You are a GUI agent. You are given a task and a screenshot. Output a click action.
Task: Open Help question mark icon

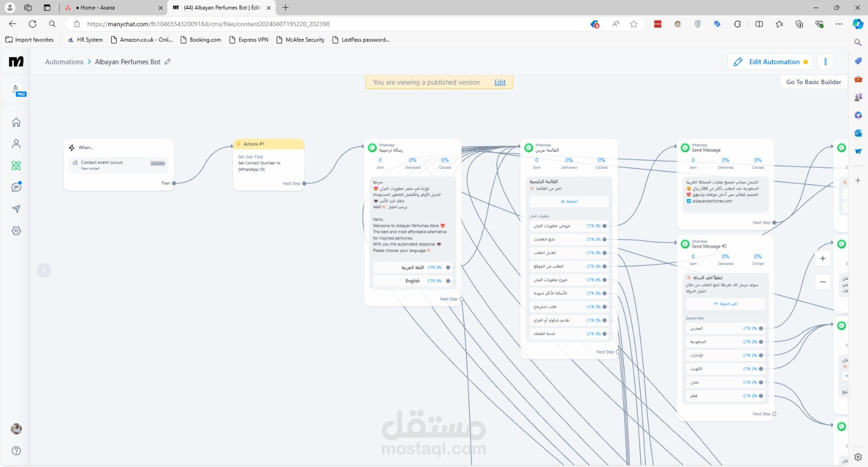[x=16, y=451]
